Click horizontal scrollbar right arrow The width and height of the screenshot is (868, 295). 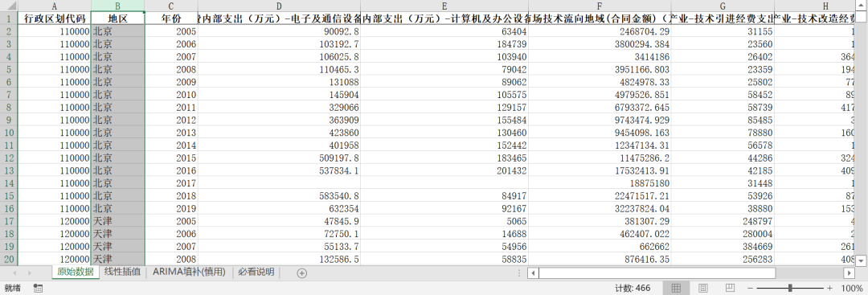[x=850, y=272]
